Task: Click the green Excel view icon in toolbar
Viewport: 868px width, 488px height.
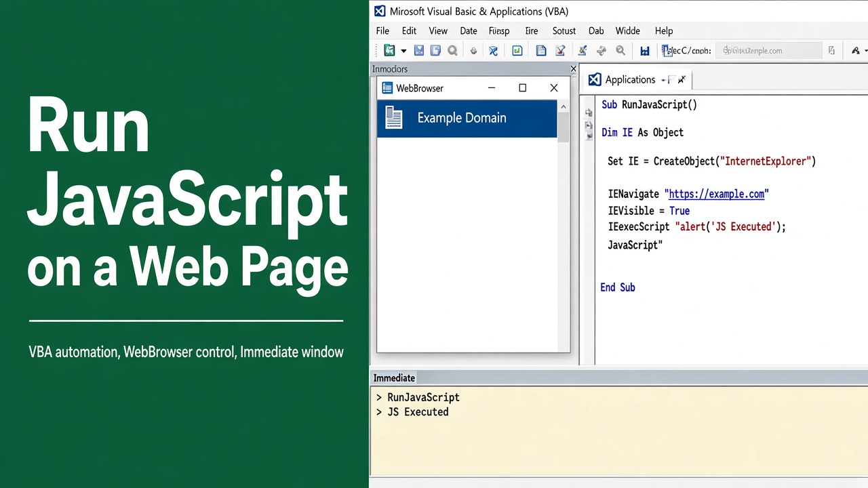Action: point(389,50)
